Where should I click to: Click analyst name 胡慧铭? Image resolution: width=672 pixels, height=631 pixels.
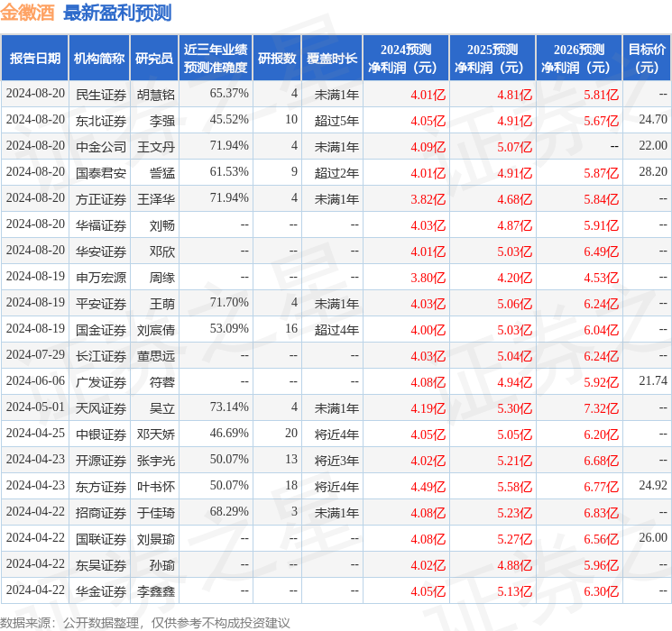coord(156,95)
